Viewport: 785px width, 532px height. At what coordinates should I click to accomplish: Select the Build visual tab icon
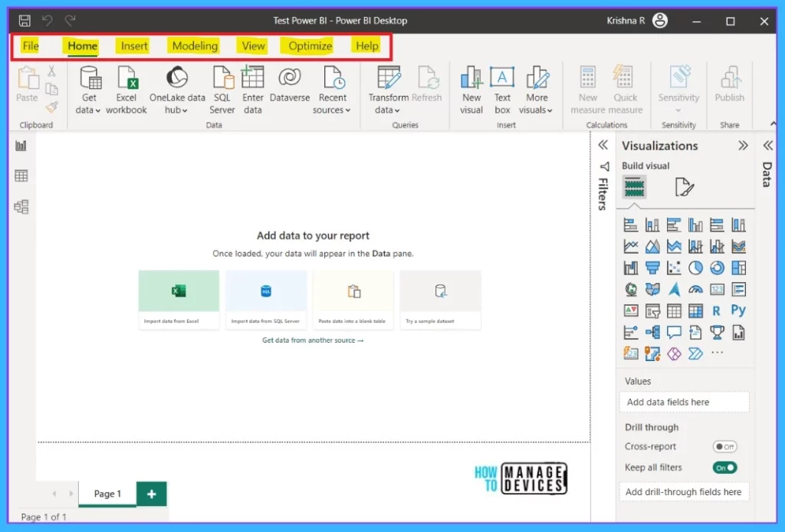tap(634, 187)
